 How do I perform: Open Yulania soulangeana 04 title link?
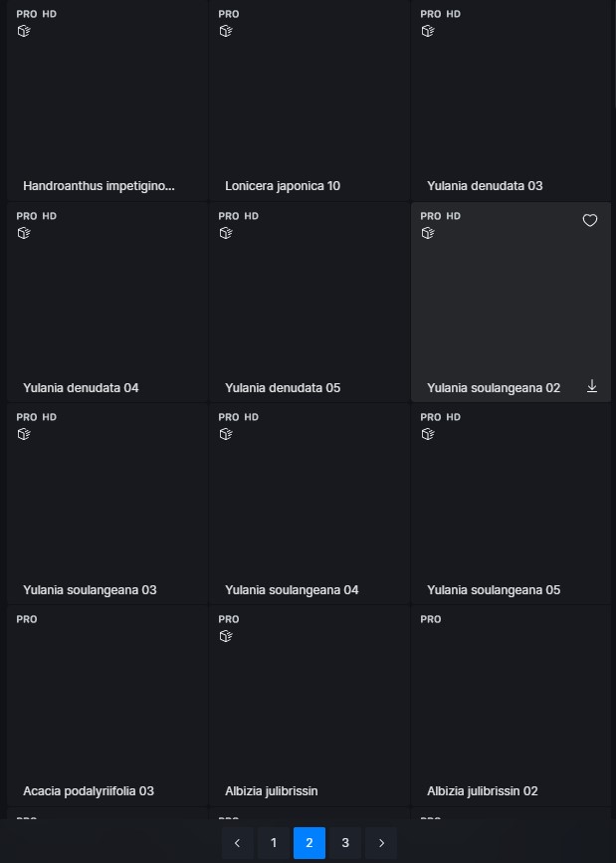click(292, 590)
